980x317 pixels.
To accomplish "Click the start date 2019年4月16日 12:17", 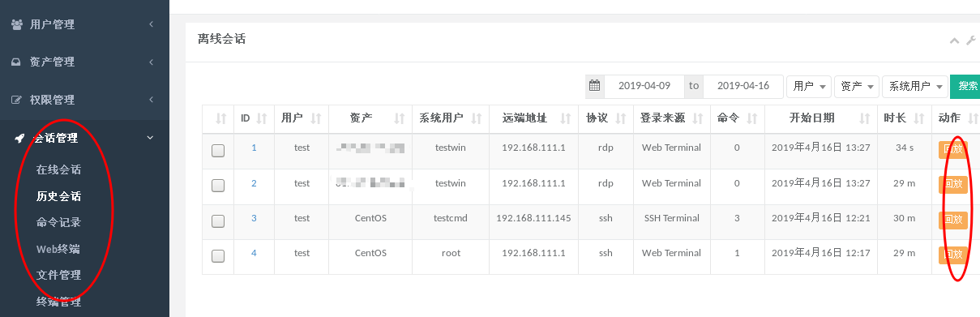I will 820,253.
